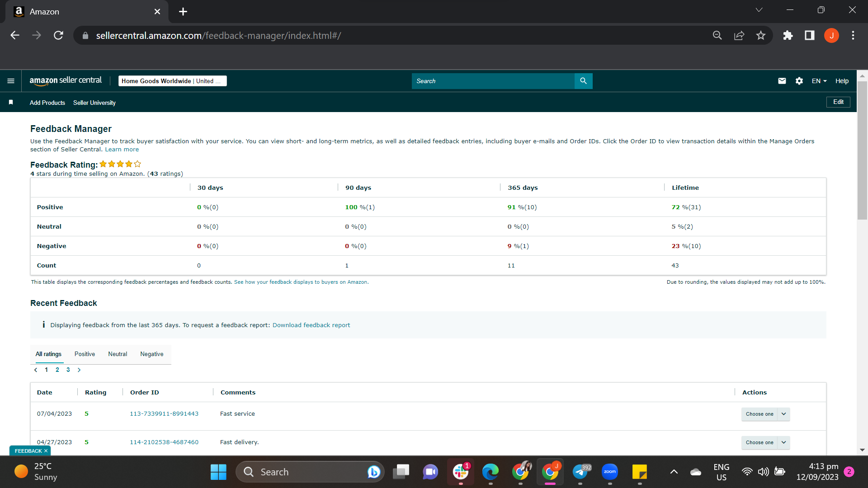This screenshot has width=868, height=488.
Task: Close the FEEDBACK tab widget
Action: click(46, 451)
